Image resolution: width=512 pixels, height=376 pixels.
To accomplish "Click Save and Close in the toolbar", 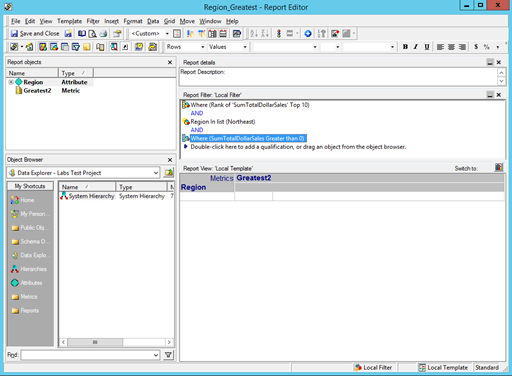I will tap(35, 33).
